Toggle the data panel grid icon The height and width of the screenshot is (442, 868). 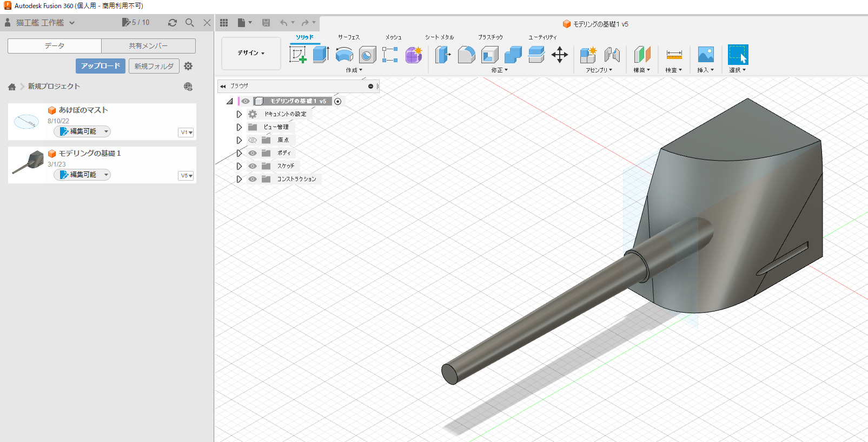[x=224, y=23]
